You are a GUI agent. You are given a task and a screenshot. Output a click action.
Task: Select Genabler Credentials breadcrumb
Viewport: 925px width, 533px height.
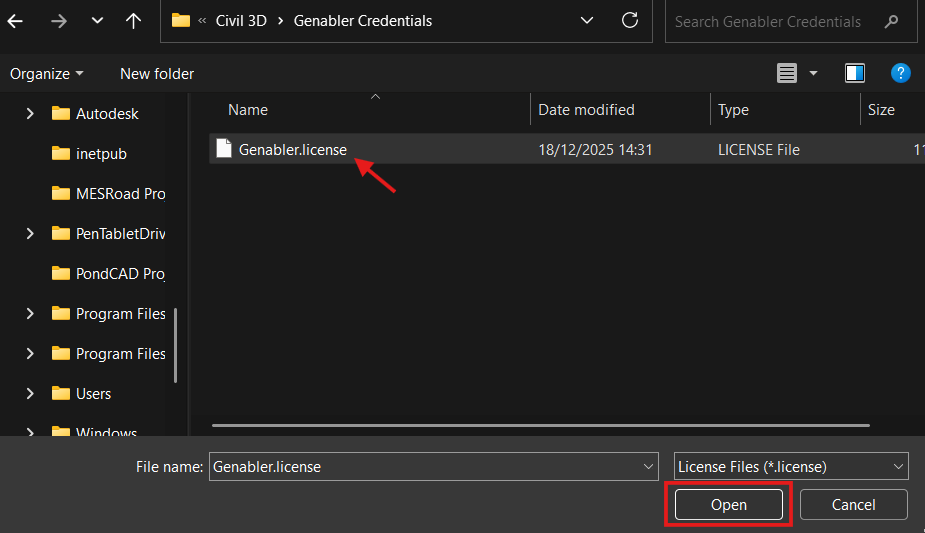(363, 21)
